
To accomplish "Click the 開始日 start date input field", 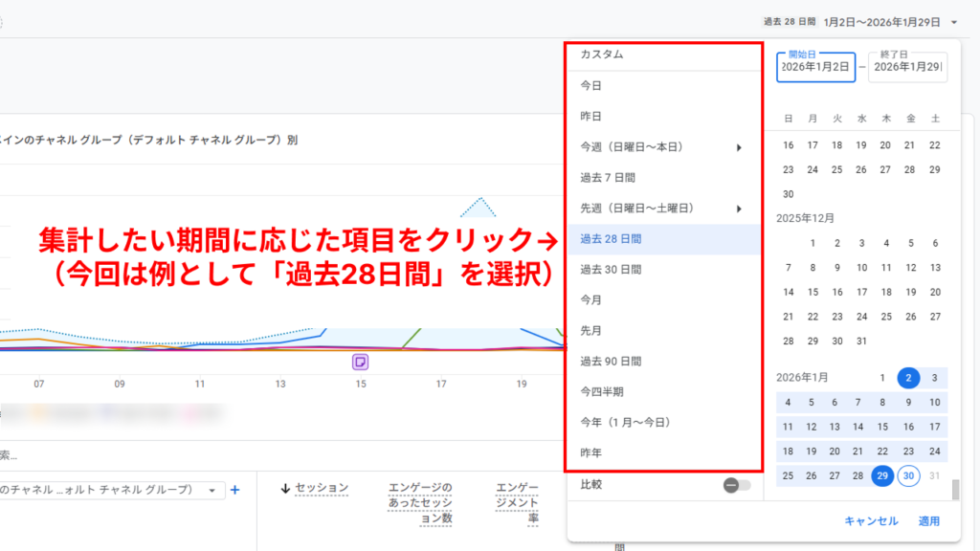I will [815, 67].
